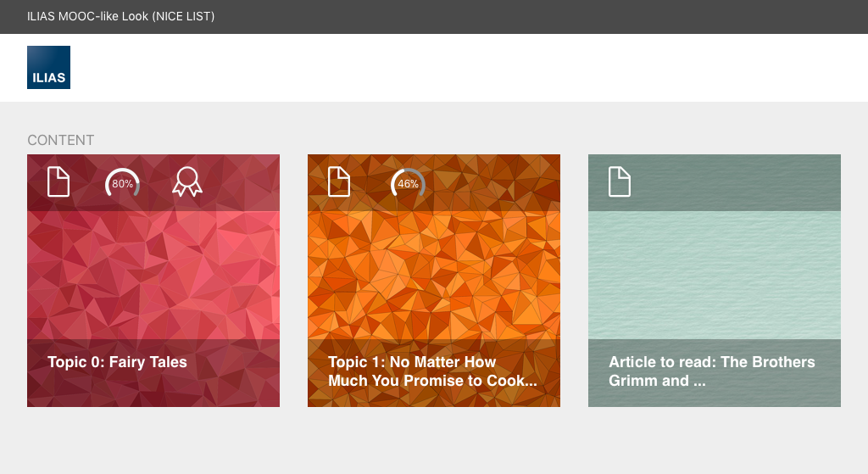Click the certificate ribbon icon on Topic 0
Viewport: 868px width, 474px height.
coord(187,182)
